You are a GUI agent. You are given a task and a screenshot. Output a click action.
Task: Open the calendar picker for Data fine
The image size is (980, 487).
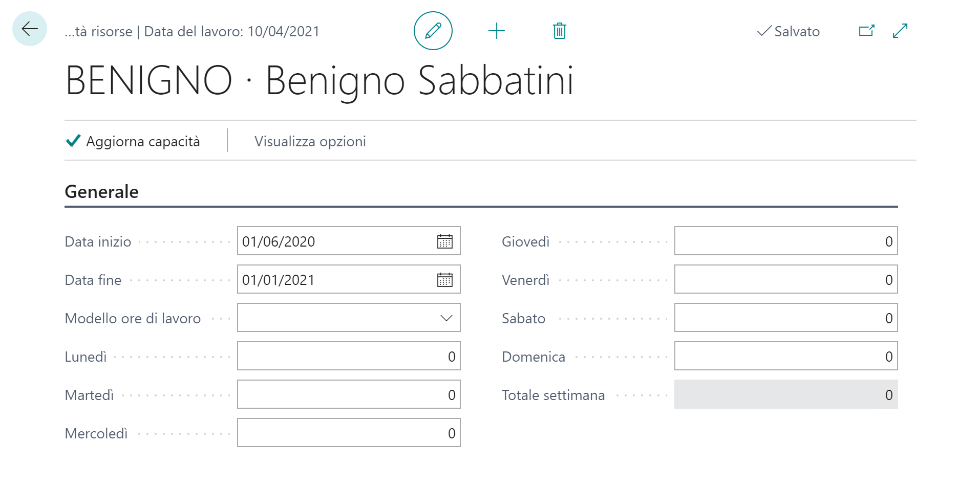pos(445,279)
